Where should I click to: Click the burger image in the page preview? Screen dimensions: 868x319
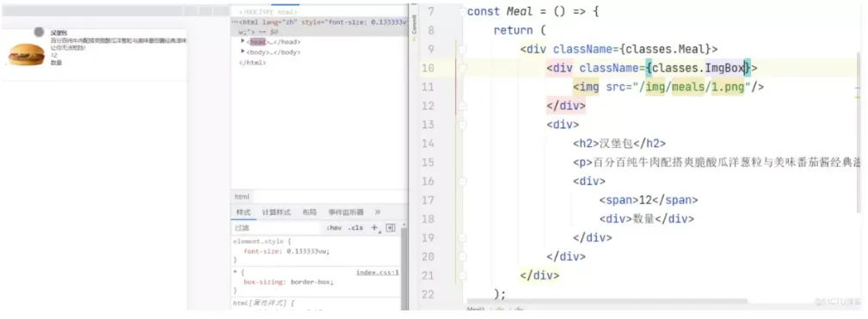(26, 54)
